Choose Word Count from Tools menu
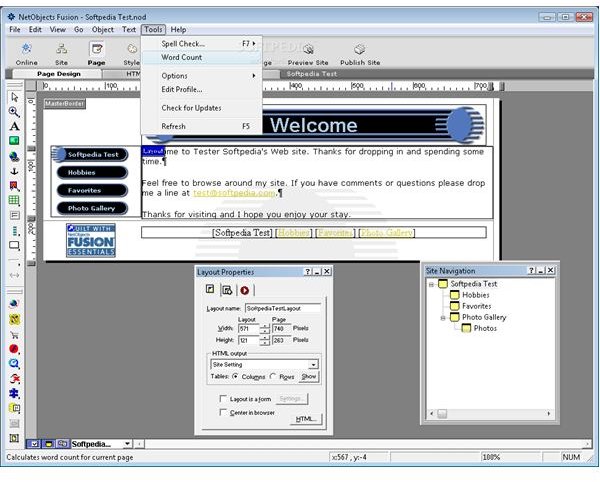 pyautogui.click(x=202, y=57)
